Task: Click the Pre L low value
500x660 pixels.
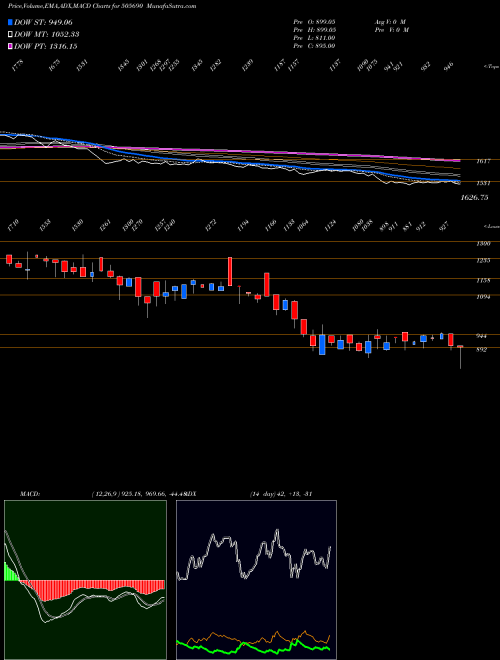Action: pyautogui.click(x=314, y=37)
